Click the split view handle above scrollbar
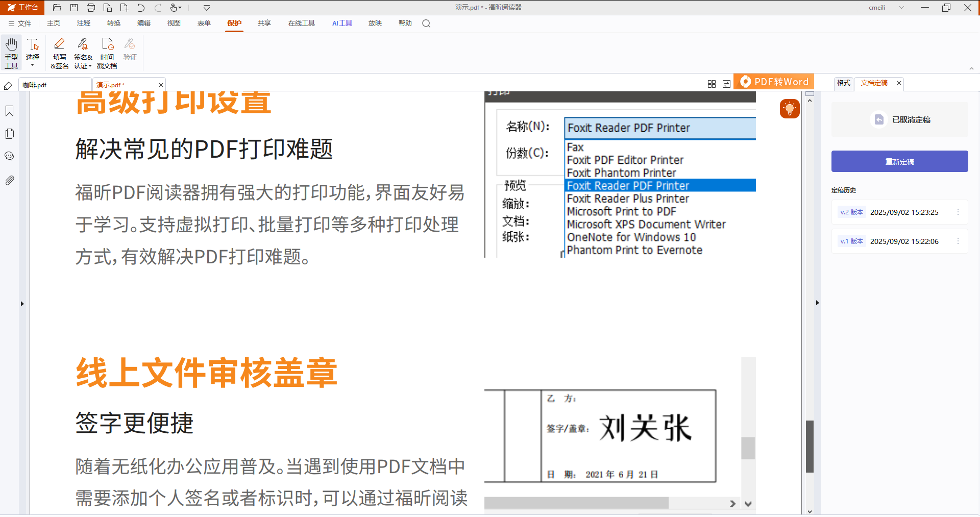The height and width of the screenshot is (517, 980). click(810, 94)
